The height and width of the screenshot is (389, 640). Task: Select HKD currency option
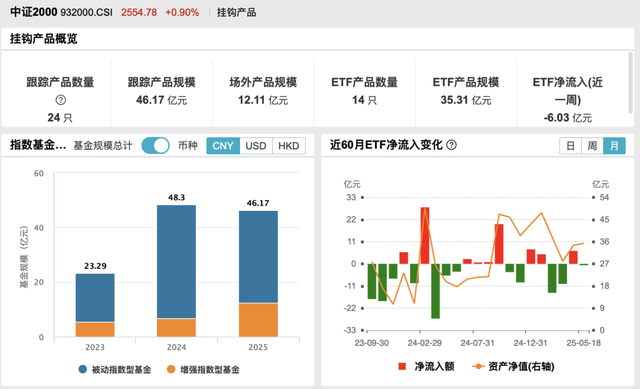[289, 146]
